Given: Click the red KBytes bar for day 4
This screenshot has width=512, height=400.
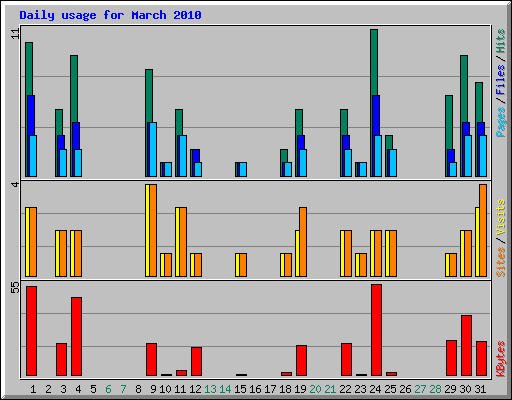Looking at the screenshot, I should tap(76, 337).
